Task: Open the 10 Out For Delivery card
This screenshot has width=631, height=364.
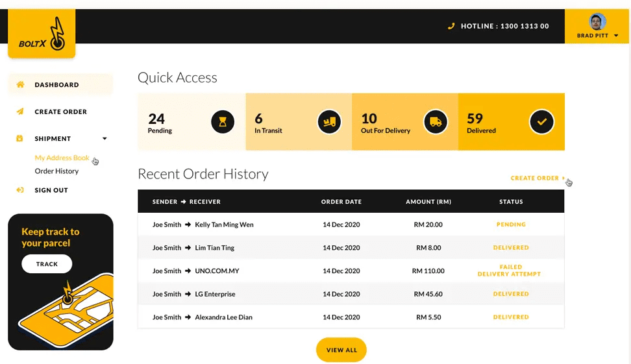Action: click(x=405, y=122)
